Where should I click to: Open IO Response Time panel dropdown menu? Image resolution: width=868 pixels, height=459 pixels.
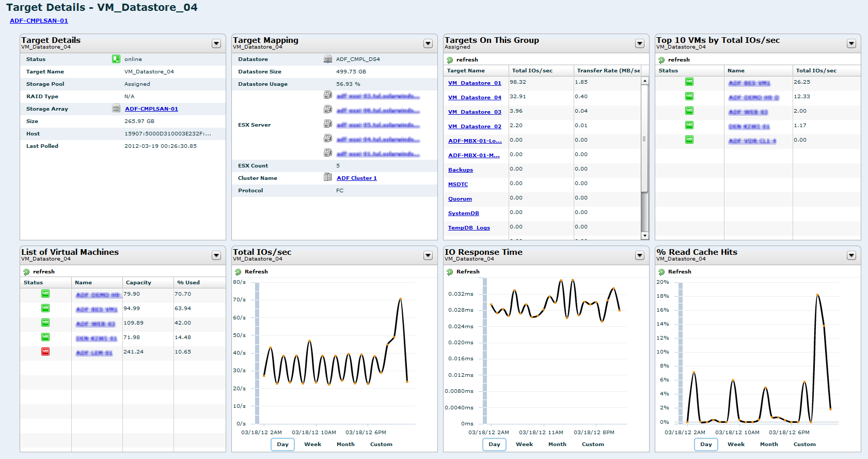coord(640,256)
